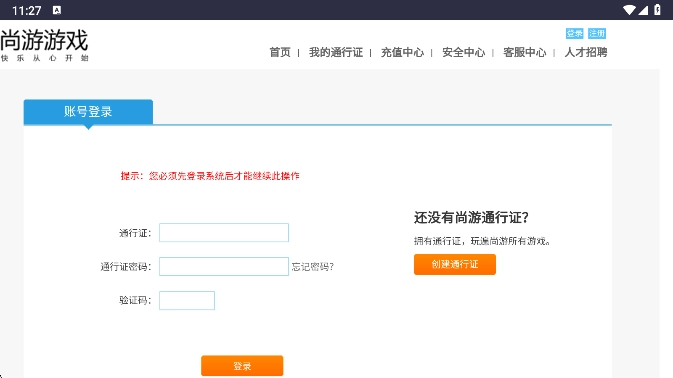Tap the small blue 登录 button at top

(574, 33)
